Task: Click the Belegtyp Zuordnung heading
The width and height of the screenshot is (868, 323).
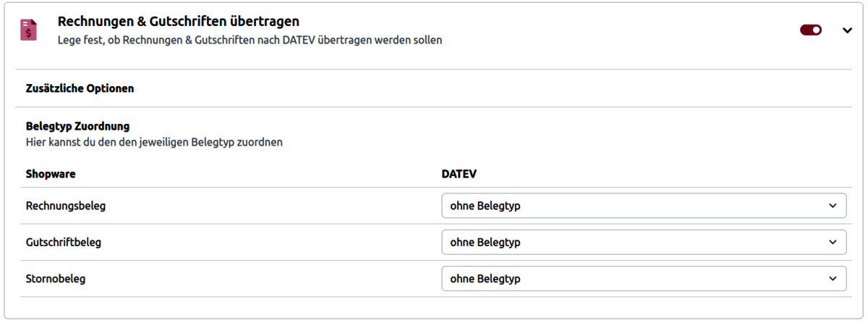Action: tap(77, 126)
